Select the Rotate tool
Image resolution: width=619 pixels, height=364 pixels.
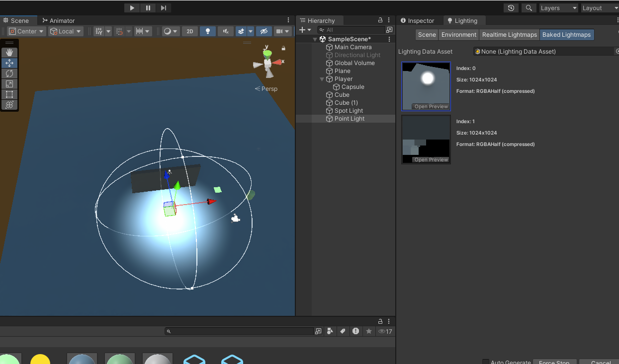click(x=9, y=73)
